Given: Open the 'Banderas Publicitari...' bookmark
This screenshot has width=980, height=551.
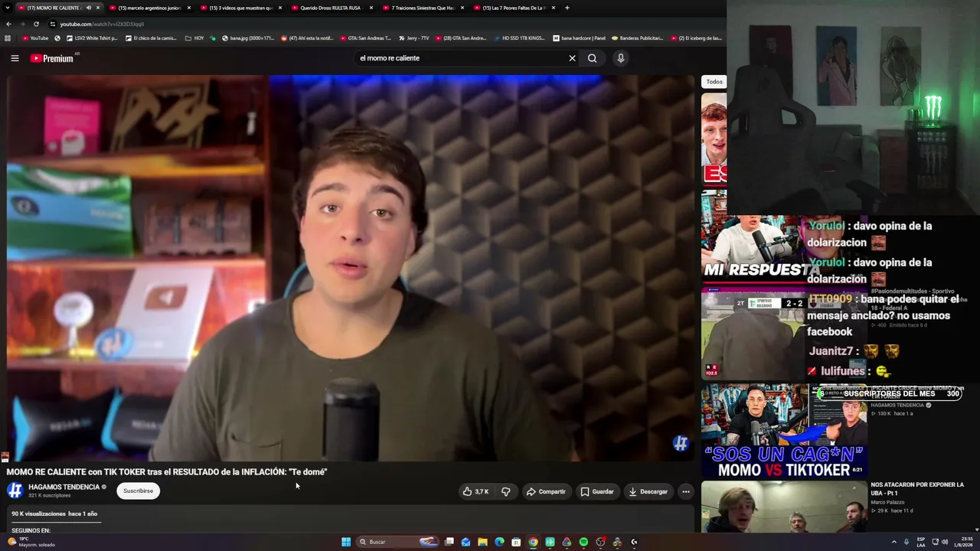Looking at the screenshot, I should [637, 38].
